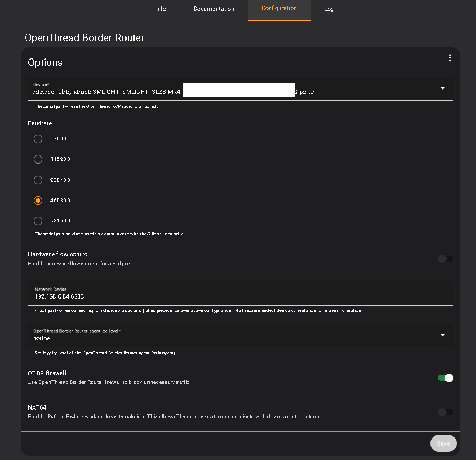Open the Documentation tab
Screen dimensions: 476x460
(214, 9)
